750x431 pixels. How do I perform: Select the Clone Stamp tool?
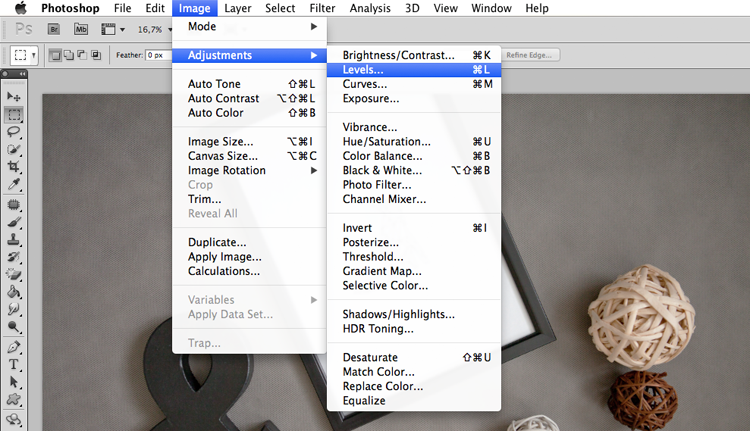(x=14, y=240)
